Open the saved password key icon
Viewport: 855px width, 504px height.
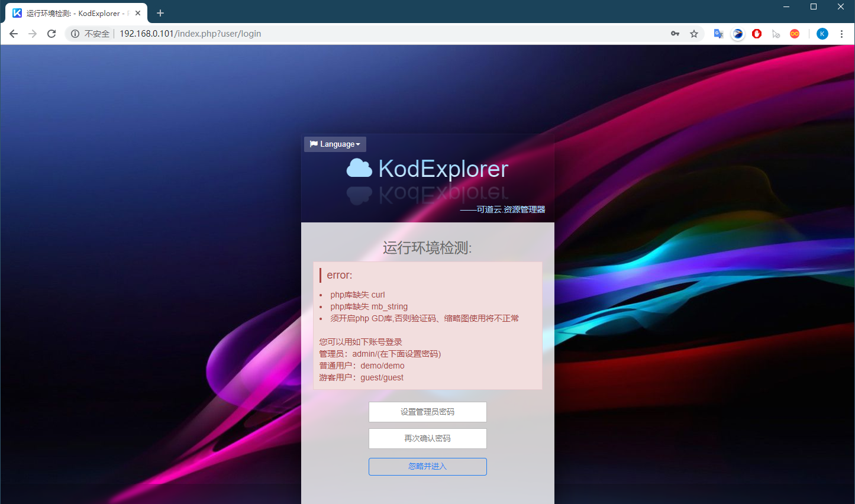675,34
